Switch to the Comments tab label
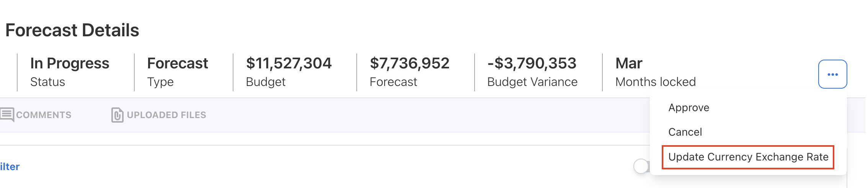 tap(44, 115)
